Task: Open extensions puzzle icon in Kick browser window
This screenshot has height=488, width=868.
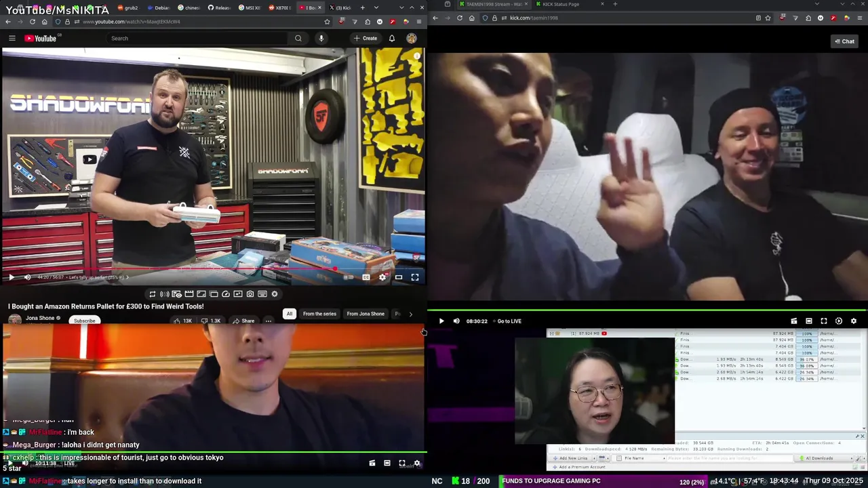Action: 808,18
